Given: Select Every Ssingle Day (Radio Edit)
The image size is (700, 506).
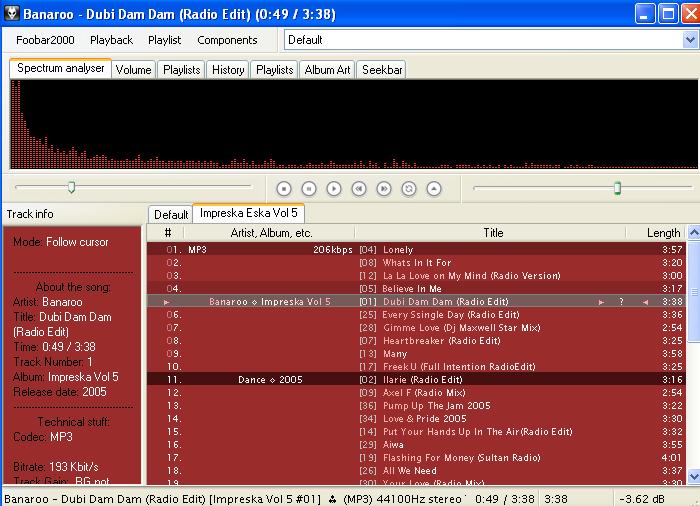Looking at the screenshot, I should click(x=416, y=314).
